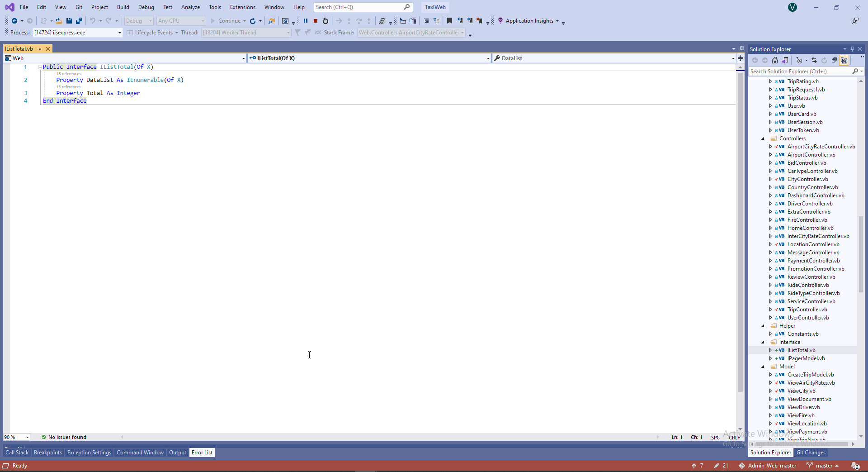
Task: Focus the Search Solution Explorer field
Action: click(800, 72)
